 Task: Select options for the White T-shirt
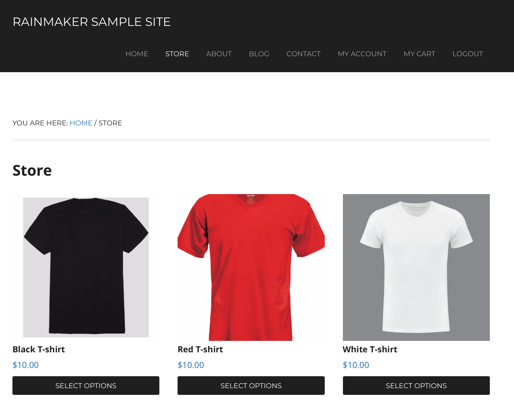point(416,385)
